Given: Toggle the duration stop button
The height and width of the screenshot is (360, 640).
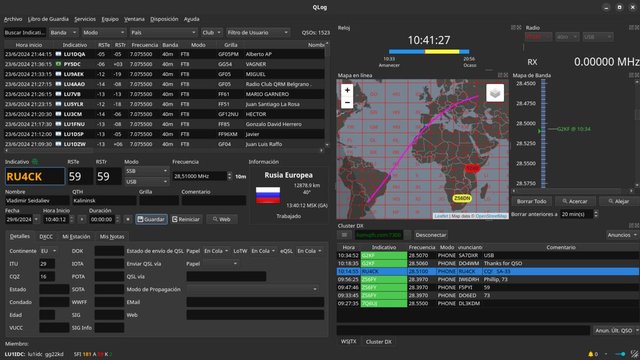Looking at the screenshot, I should point(127,219).
